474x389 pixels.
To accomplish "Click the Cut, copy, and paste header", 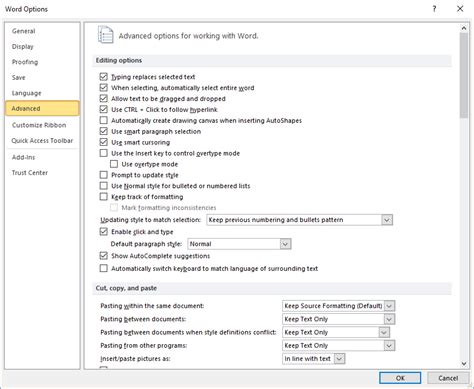I will 272,288.
